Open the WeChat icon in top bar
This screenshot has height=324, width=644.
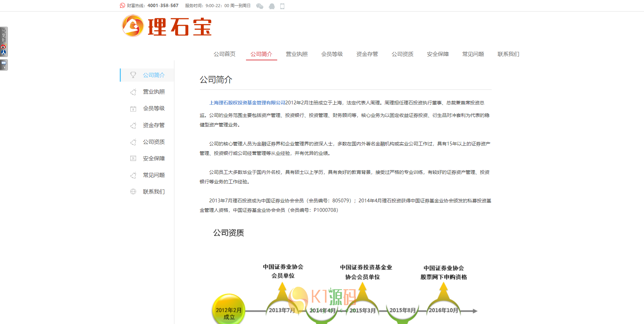pyautogui.click(x=260, y=6)
